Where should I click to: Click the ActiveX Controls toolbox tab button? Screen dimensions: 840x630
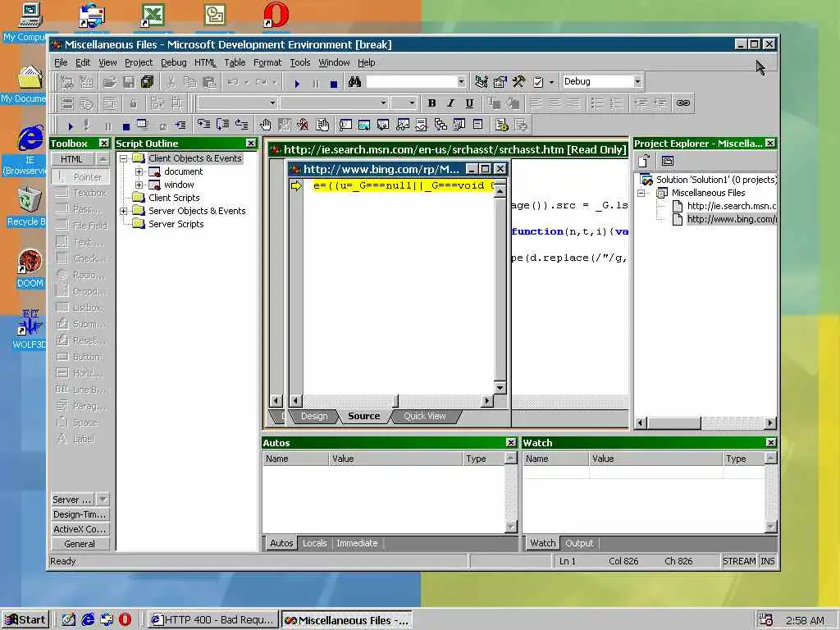pyautogui.click(x=80, y=529)
